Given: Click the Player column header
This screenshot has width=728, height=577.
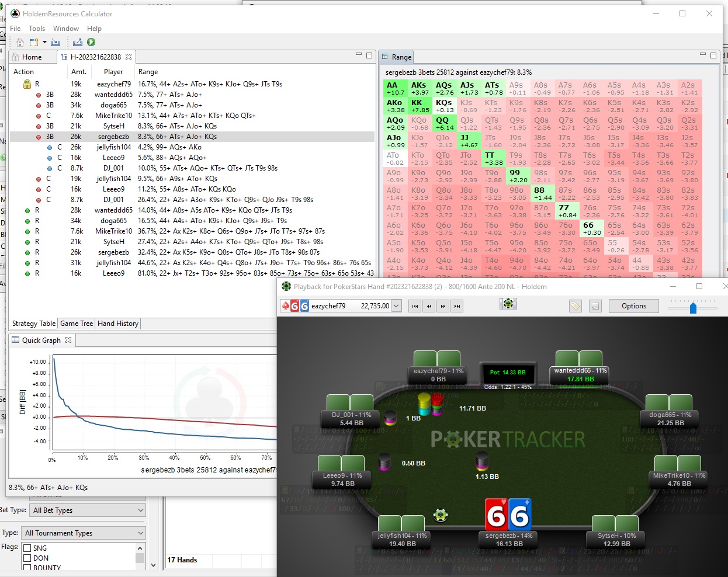Looking at the screenshot, I should [x=113, y=72].
